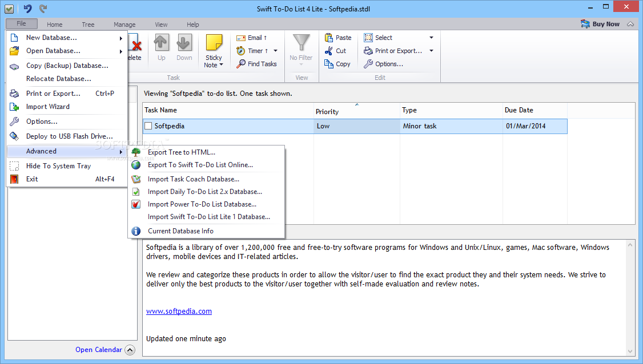The height and width of the screenshot is (364, 643).
Task: Click the Buy Now cart icon
Action: [x=585, y=24]
